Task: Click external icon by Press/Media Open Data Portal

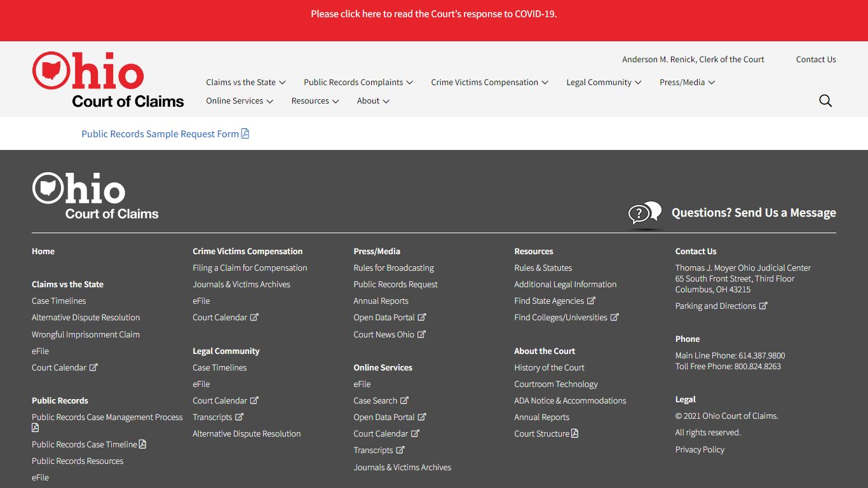Action: pos(422,317)
